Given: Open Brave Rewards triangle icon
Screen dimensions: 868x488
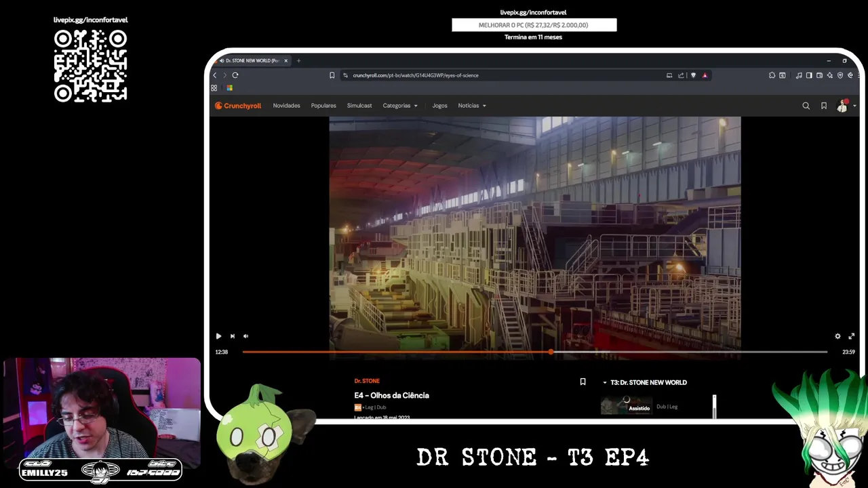Looking at the screenshot, I should click(705, 75).
